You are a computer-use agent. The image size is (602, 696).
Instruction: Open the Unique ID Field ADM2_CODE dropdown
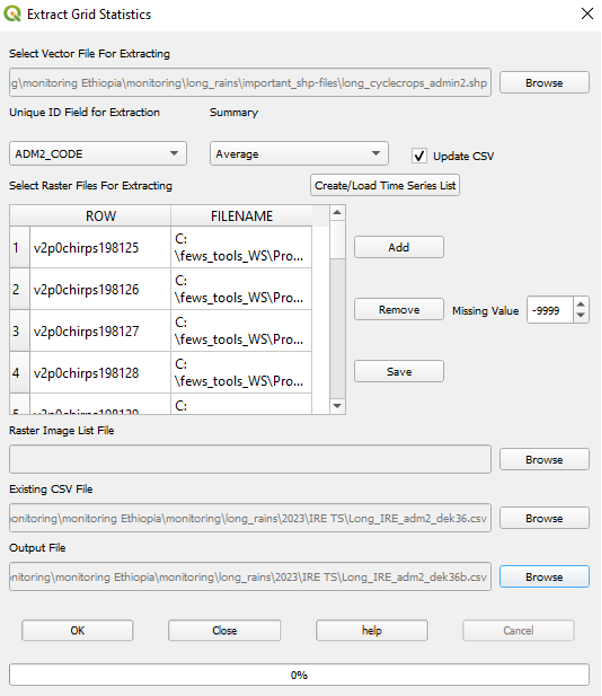(98, 154)
